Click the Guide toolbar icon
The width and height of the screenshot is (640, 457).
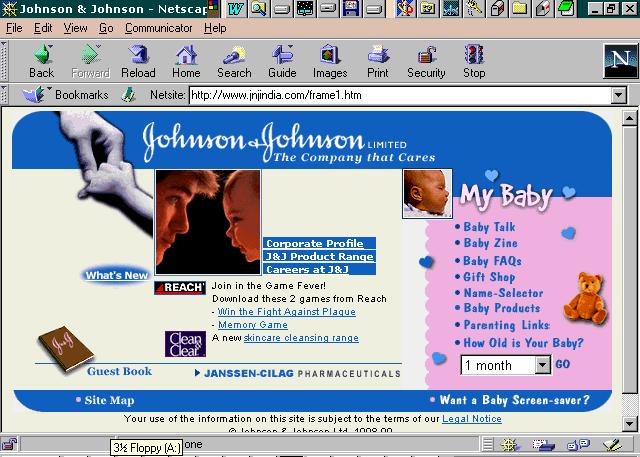click(x=282, y=61)
